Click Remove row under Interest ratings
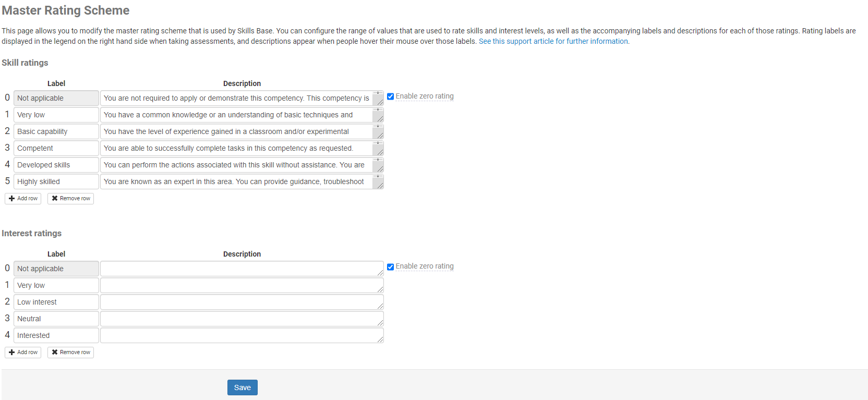 70,353
